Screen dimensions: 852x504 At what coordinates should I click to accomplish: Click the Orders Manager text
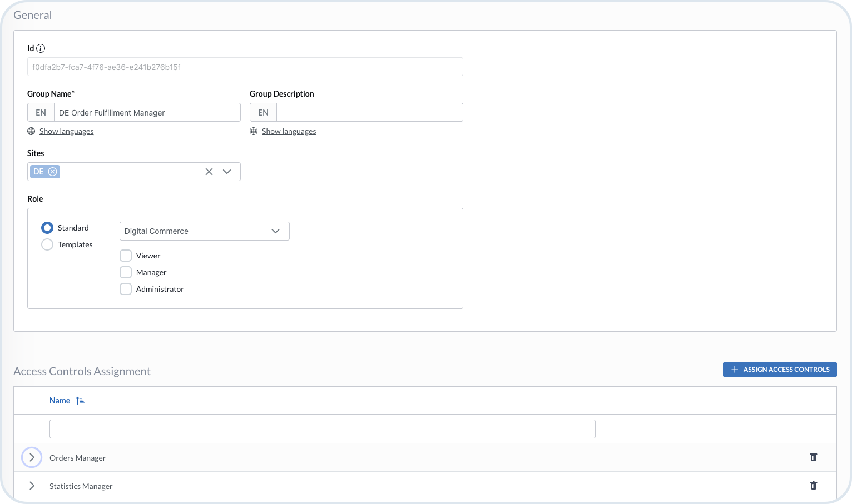77,458
